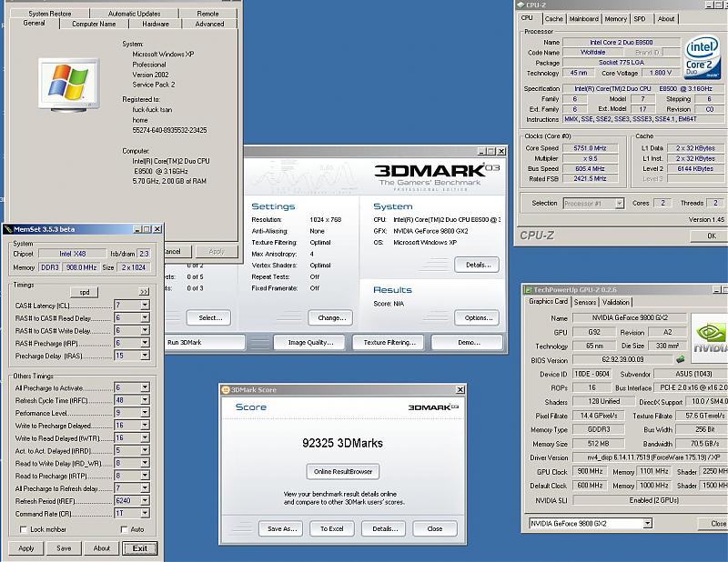
Task: Click the spd button in MemSet
Action: pyautogui.click(x=85, y=293)
